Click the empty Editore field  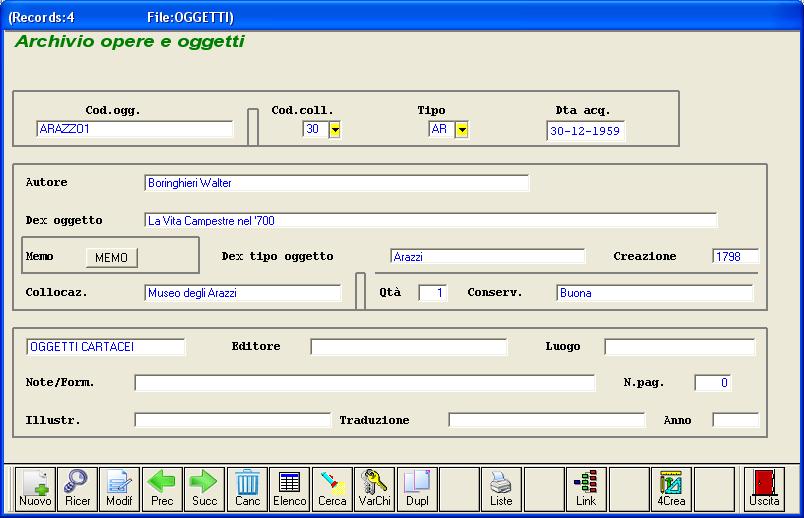409,347
